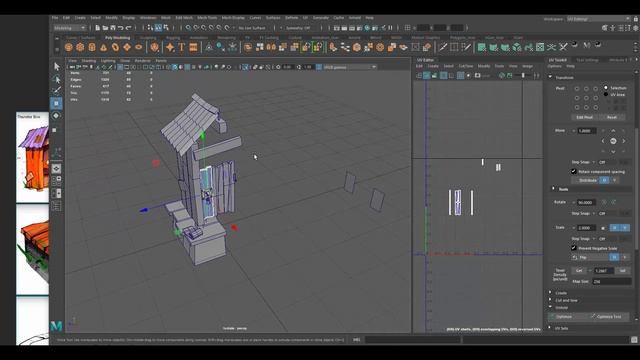Click the Save scene icon on the status line
Image resolution: width=640 pixels, height=360 pixels.
point(113,28)
